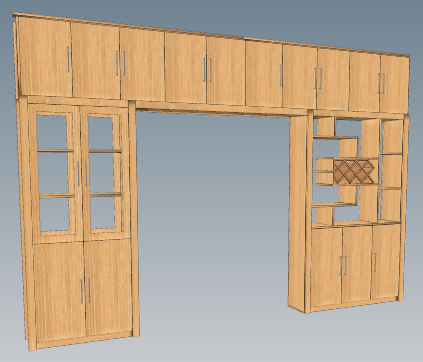Image resolution: width=423 pixels, height=362 pixels.
Task: Select left cabinet's lower-right solid door
Action: [x=109, y=288]
